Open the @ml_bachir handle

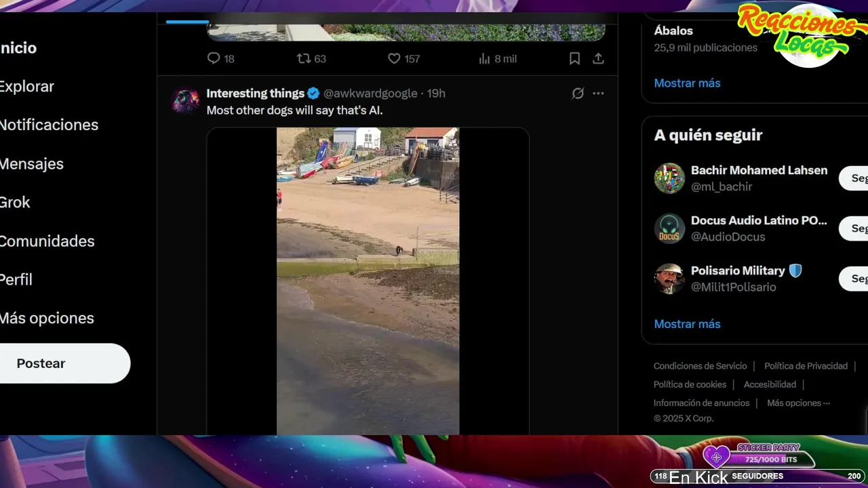722,186
